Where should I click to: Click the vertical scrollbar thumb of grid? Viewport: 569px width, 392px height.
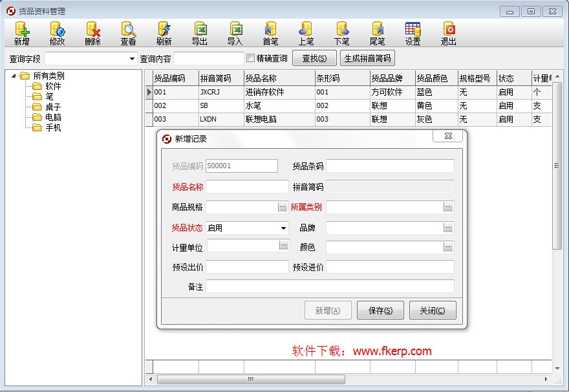point(557,166)
